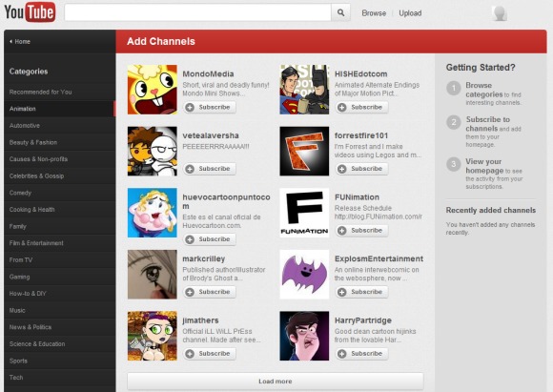The width and height of the screenshot is (553, 392).
Task: Open ExplosmEntertainment purple bat thumbnail
Action: point(304,275)
